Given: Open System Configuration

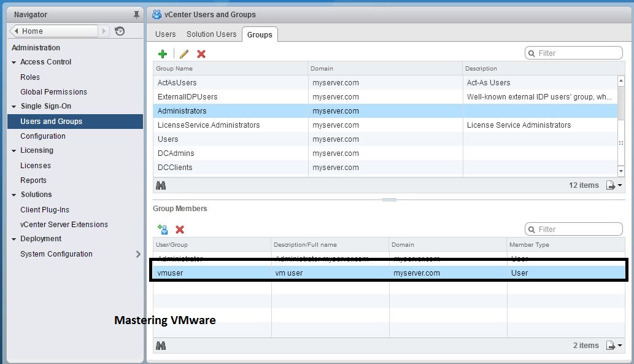Looking at the screenshot, I should point(56,254).
